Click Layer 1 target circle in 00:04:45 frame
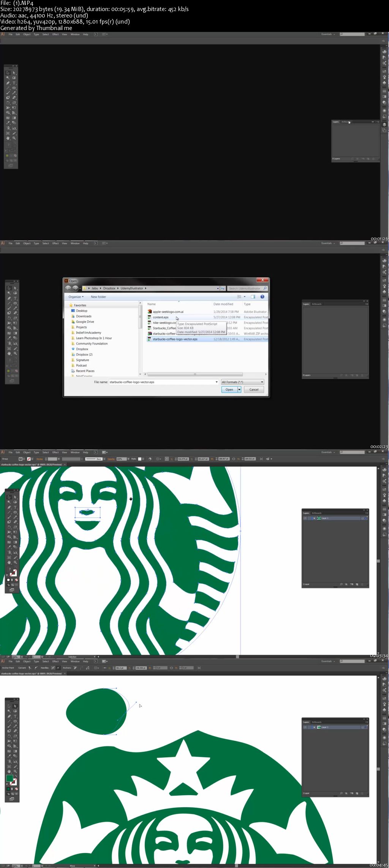The image size is (389, 868). pyautogui.click(x=362, y=727)
